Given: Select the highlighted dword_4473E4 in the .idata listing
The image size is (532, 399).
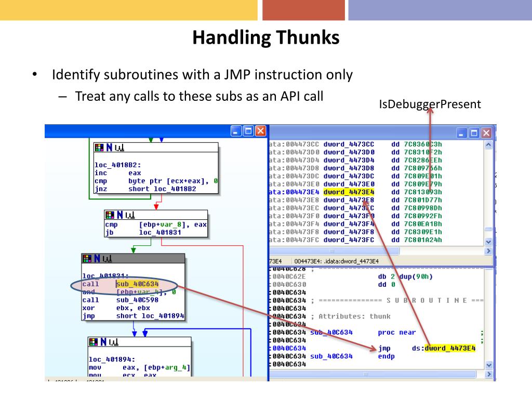Looking at the screenshot, I should point(349,192).
